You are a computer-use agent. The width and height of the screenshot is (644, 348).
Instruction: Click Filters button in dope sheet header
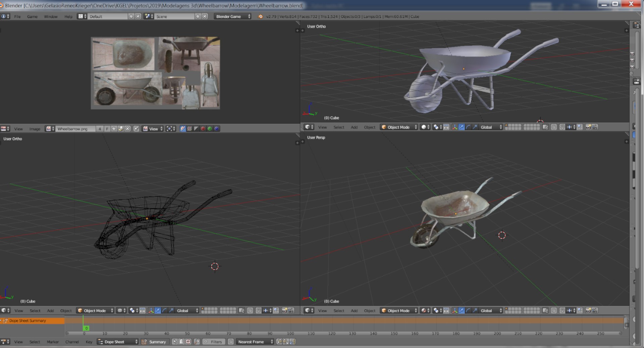click(213, 342)
